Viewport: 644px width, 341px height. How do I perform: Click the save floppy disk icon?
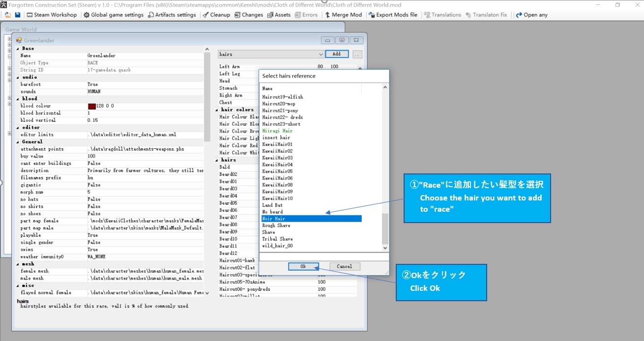(x=18, y=15)
